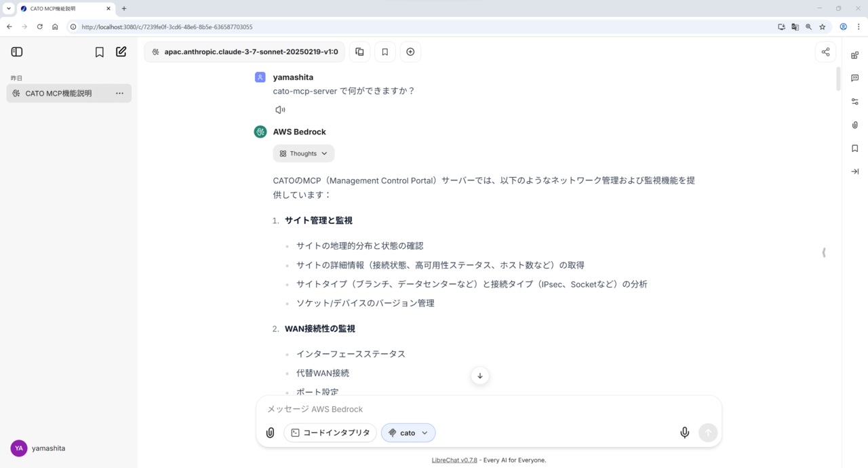
Task: Open the LibreChat v0.7.8 link
Action: 454,460
